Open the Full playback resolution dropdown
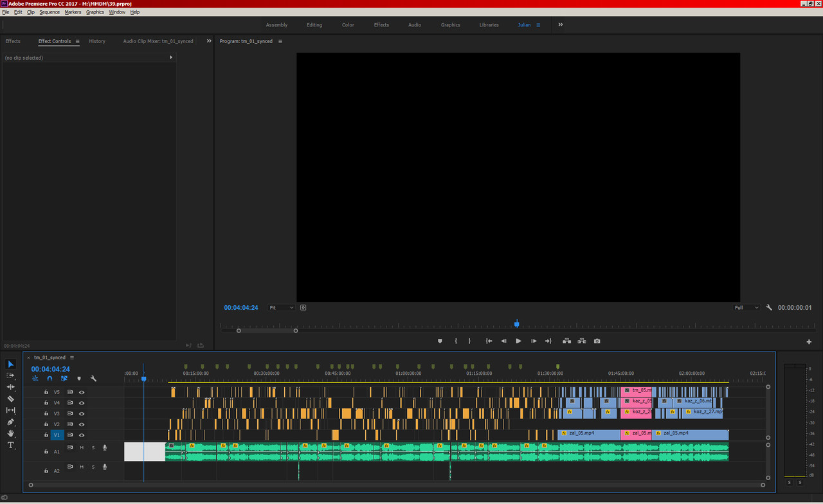 point(746,308)
